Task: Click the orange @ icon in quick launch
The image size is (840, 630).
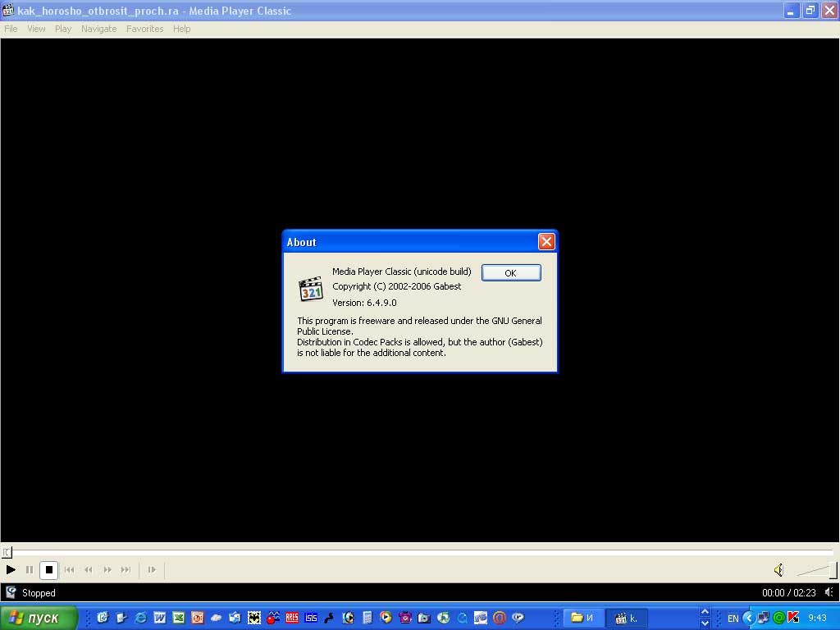Action: pos(500,618)
